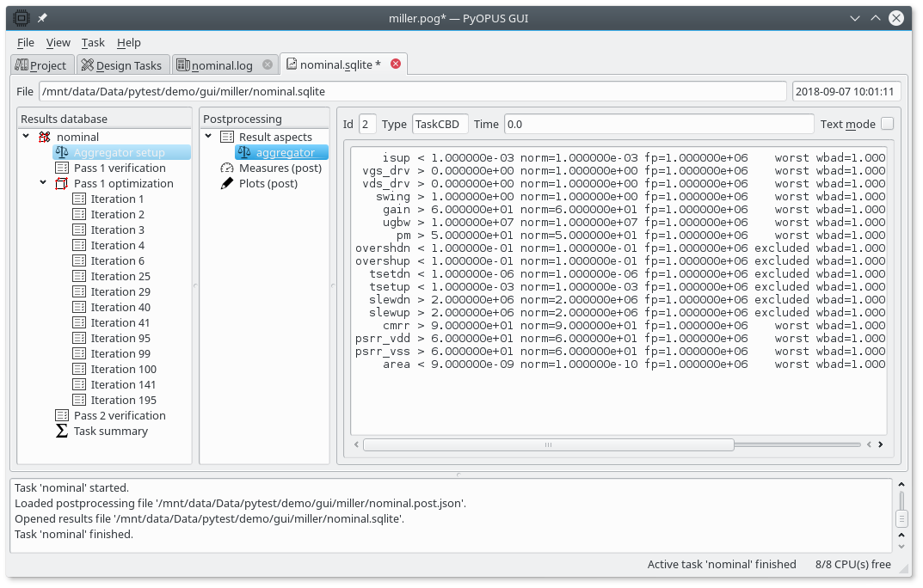Viewport: 923px width, 588px height.
Task: Click the Pass 1 optimization icon
Action: point(61,183)
